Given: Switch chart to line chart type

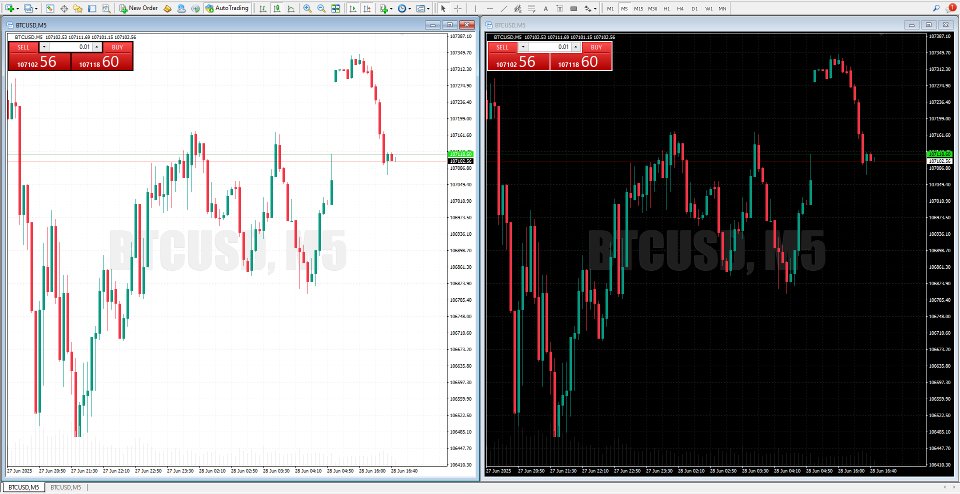Looking at the screenshot, I should pyautogui.click(x=291, y=9).
